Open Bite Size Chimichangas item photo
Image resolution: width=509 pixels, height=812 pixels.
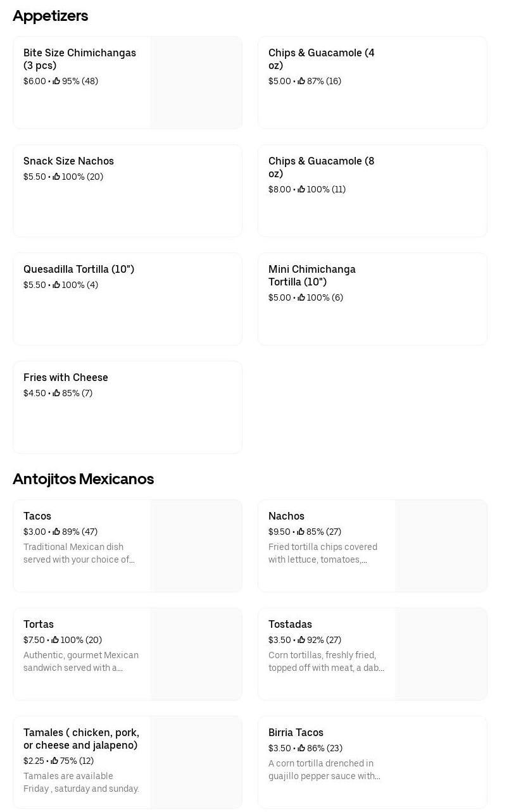(x=196, y=83)
